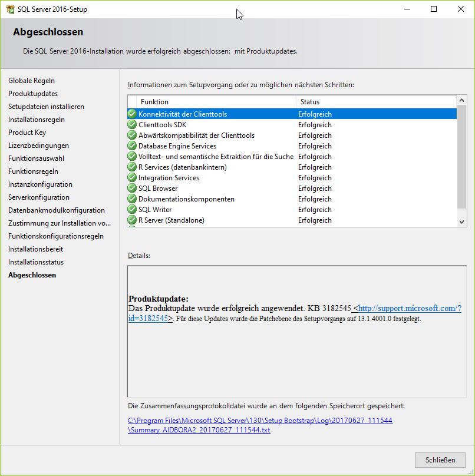This screenshot has height=476, width=475.
Task: Click Installationsstatus step in sidebar
Action: coord(36,262)
